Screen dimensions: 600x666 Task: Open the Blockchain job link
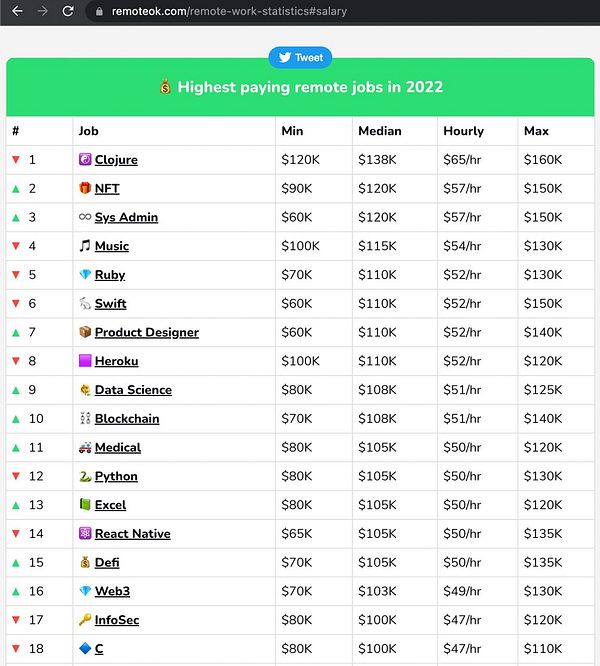tap(127, 419)
